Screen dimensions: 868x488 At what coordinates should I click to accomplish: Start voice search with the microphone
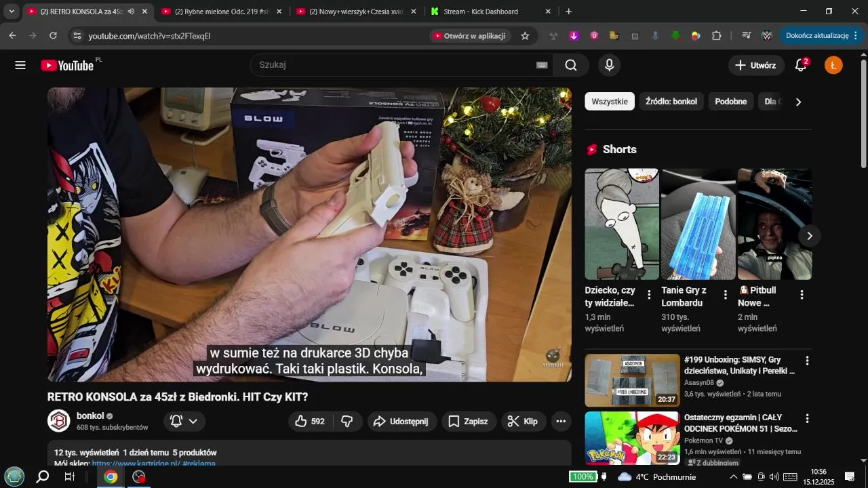coord(610,65)
